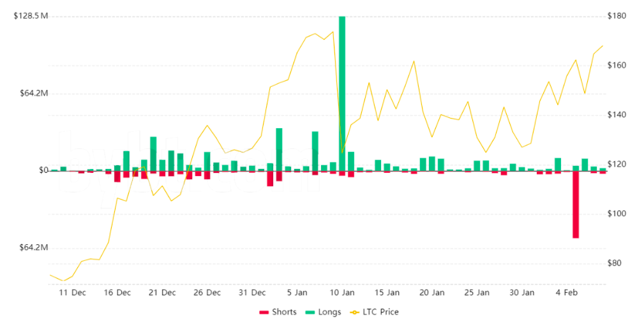Select the large red Shorts bar at 4 Feb
Screen dimensions: 644x324
(x=576, y=205)
